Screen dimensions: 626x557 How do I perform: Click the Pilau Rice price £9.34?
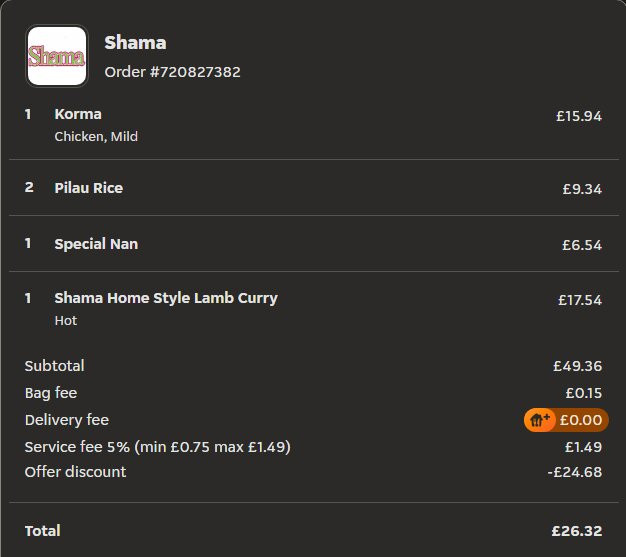[x=582, y=189]
